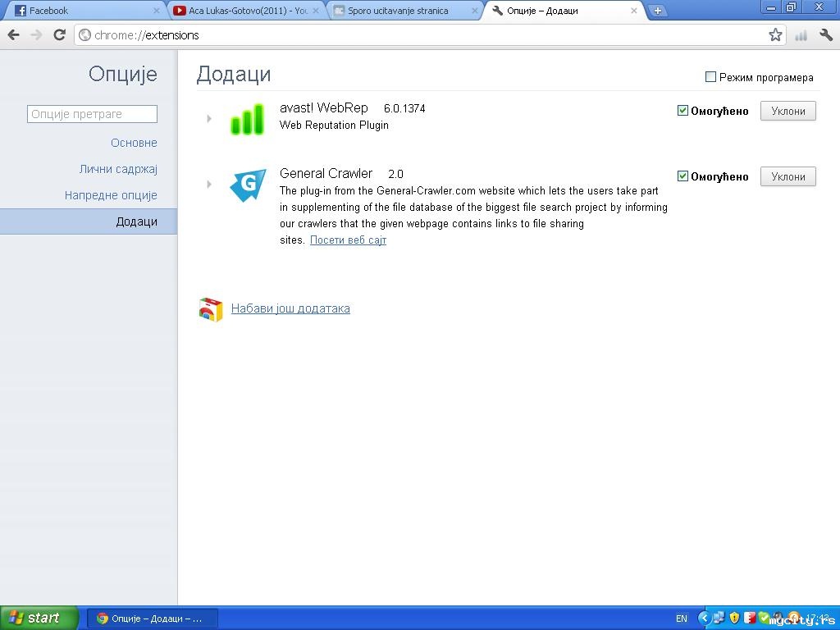Remove General Crawler with Уклони button
Image resolution: width=840 pixels, height=630 pixels.
pos(788,177)
